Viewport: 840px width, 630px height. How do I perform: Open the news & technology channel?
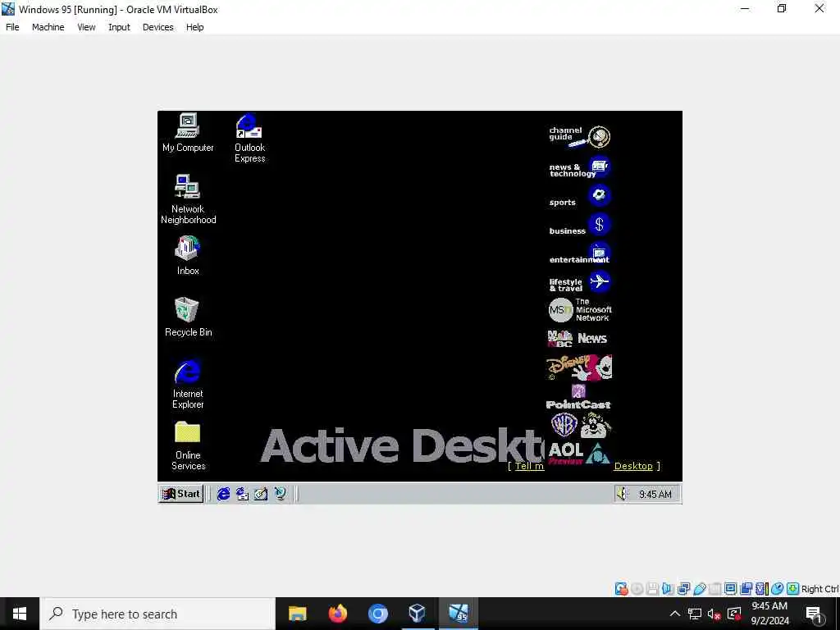click(580, 167)
